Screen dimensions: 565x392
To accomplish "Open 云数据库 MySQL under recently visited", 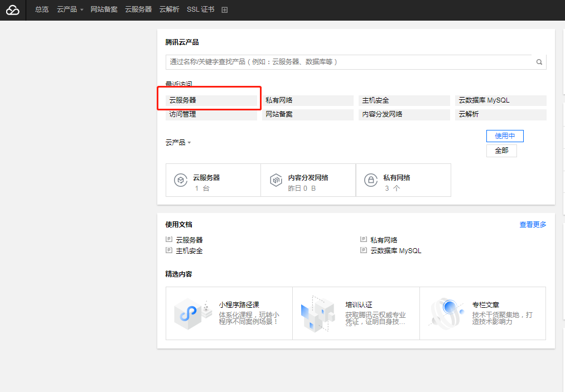I will [501, 100].
